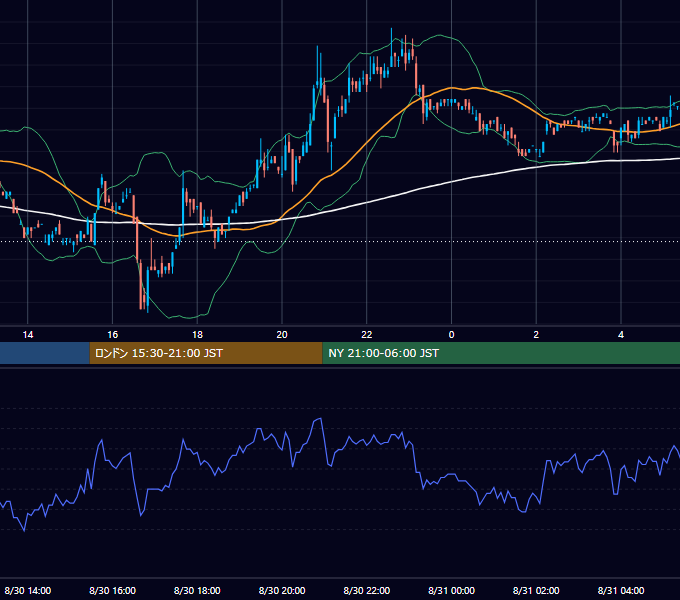Click the 0 hour axis label
Screen dimensions: 680x600
[451, 335]
